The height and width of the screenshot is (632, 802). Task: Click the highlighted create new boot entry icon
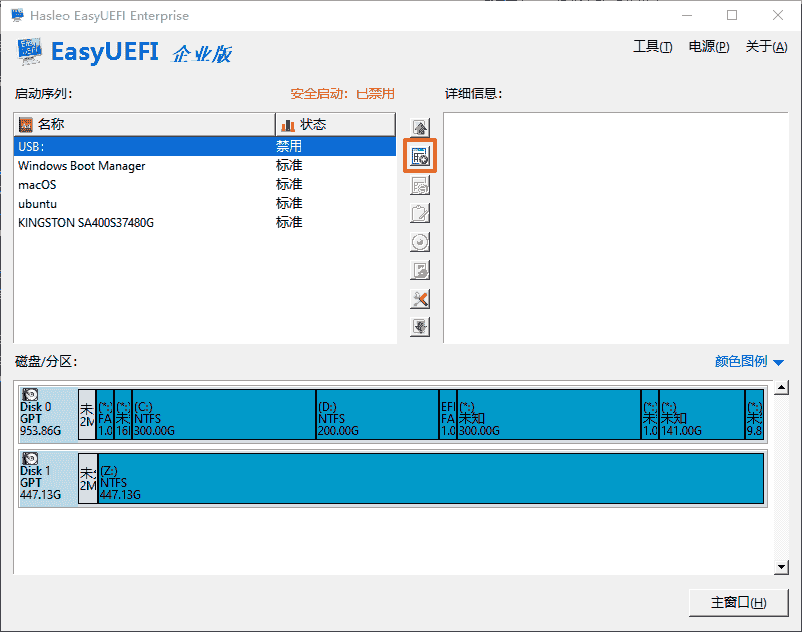tap(420, 156)
